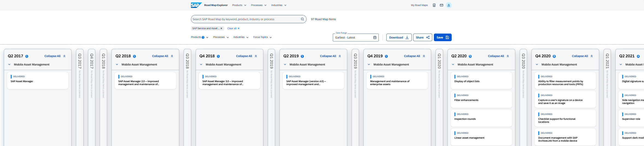The image size is (644, 146).
Task: Collapse Mobile Asset Management in Q4 2019
Action: coord(369,65)
